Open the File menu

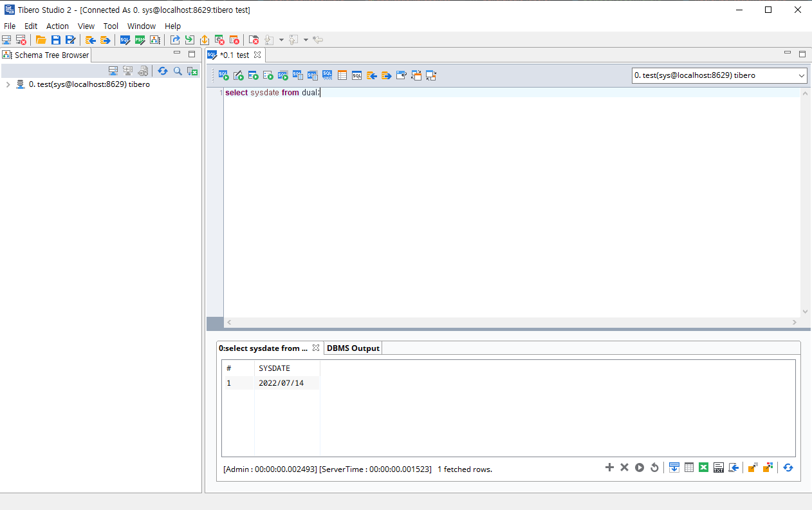10,26
